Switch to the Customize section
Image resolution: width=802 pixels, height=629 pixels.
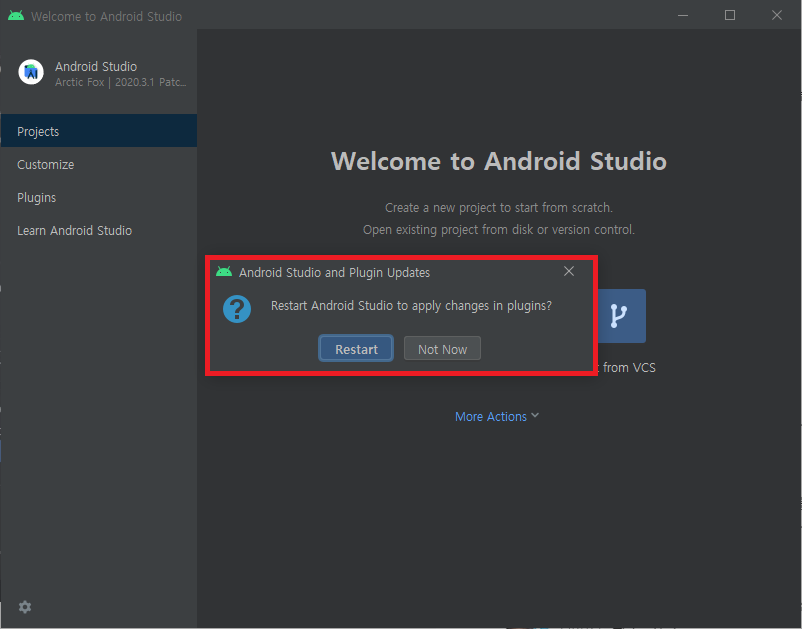(x=99, y=164)
